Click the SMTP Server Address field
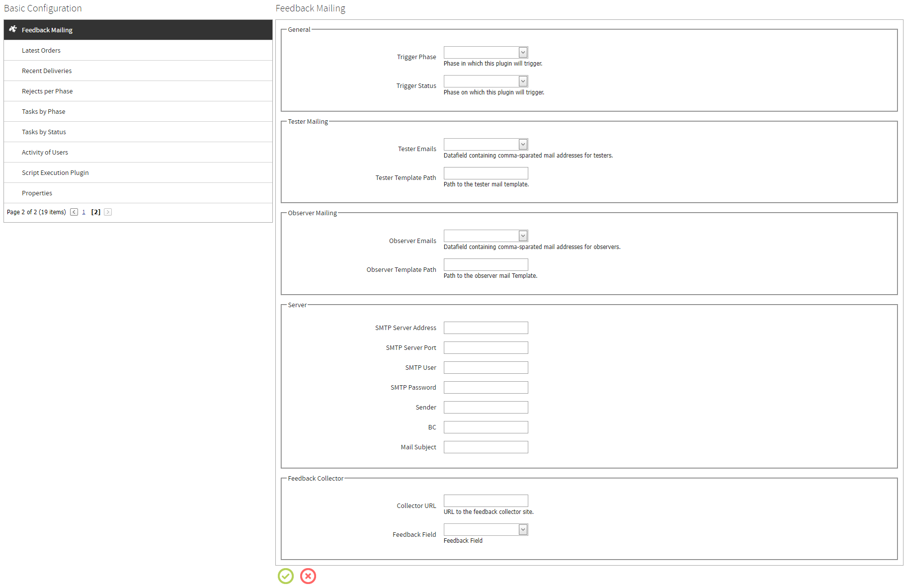Screen dimensions: 907x588 click(486, 328)
